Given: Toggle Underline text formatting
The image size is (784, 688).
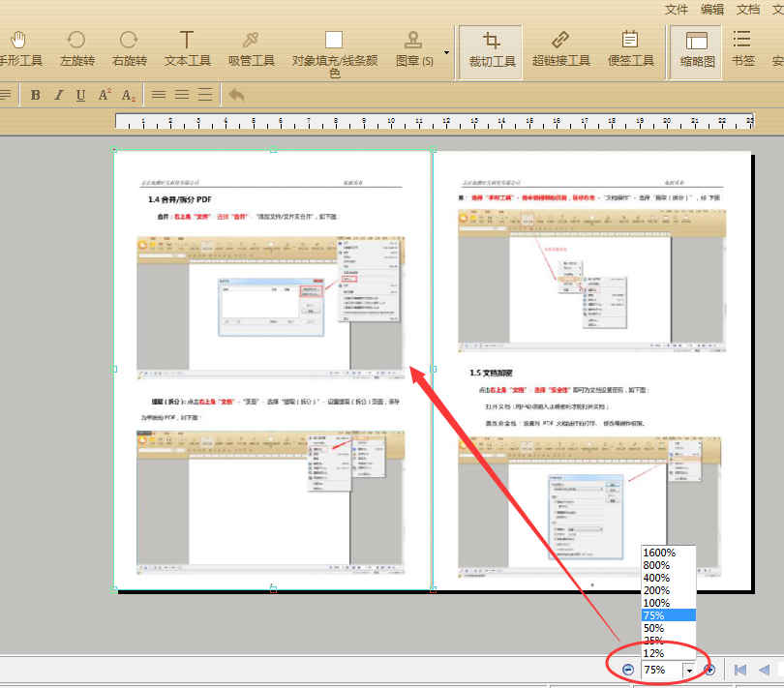Looking at the screenshot, I should [80, 95].
